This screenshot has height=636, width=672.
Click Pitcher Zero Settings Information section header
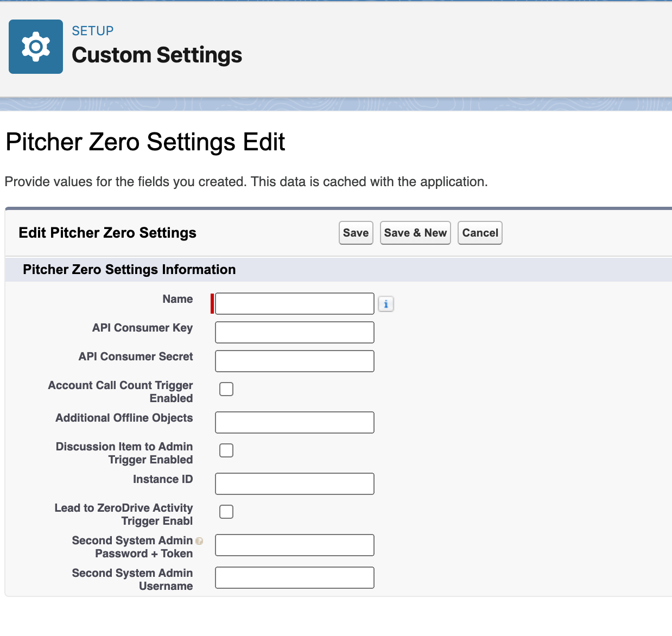129,270
